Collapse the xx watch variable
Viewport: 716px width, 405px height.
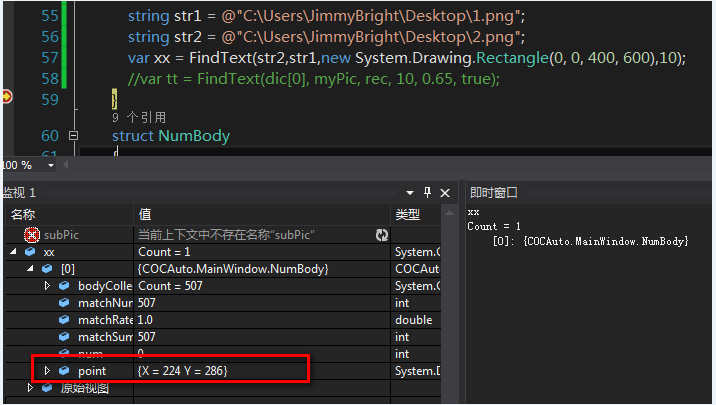13,252
